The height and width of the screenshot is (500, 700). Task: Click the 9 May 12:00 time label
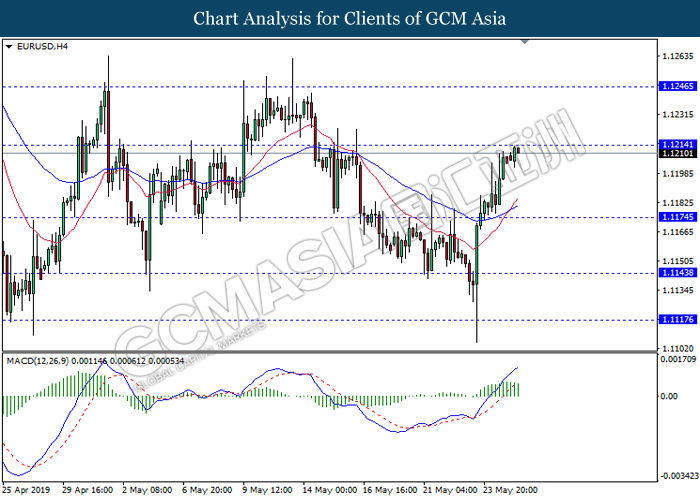pyautogui.click(x=267, y=490)
